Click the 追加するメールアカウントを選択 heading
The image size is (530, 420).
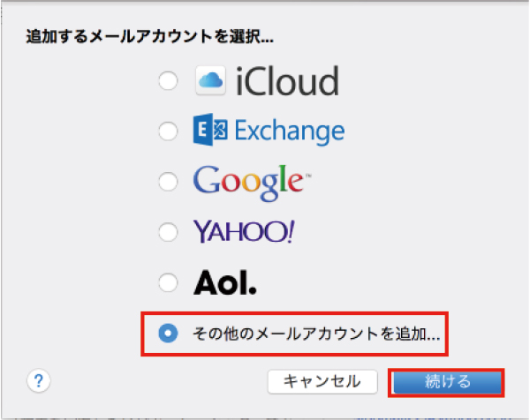[x=150, y=36]
